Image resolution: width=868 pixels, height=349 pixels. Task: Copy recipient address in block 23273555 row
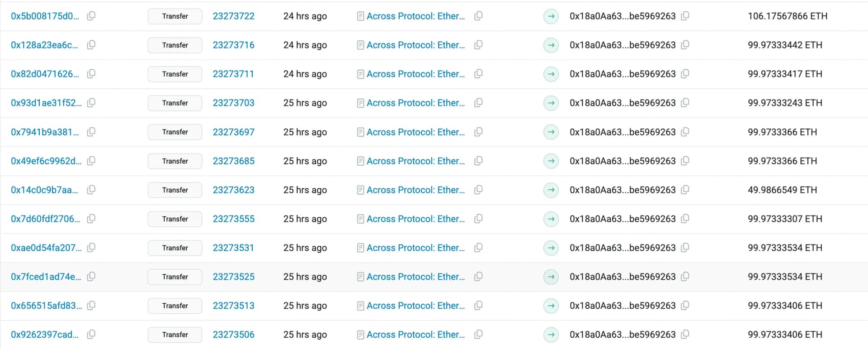685,219
